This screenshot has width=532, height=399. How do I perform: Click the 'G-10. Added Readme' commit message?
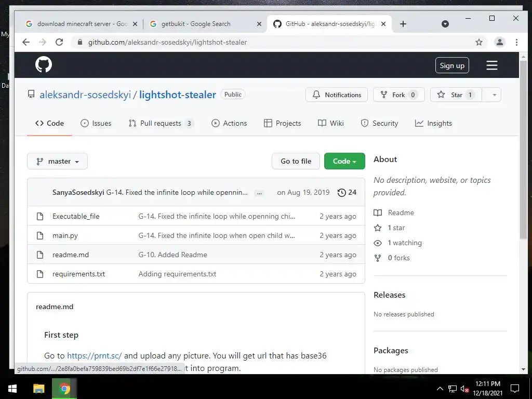[172, 255]
